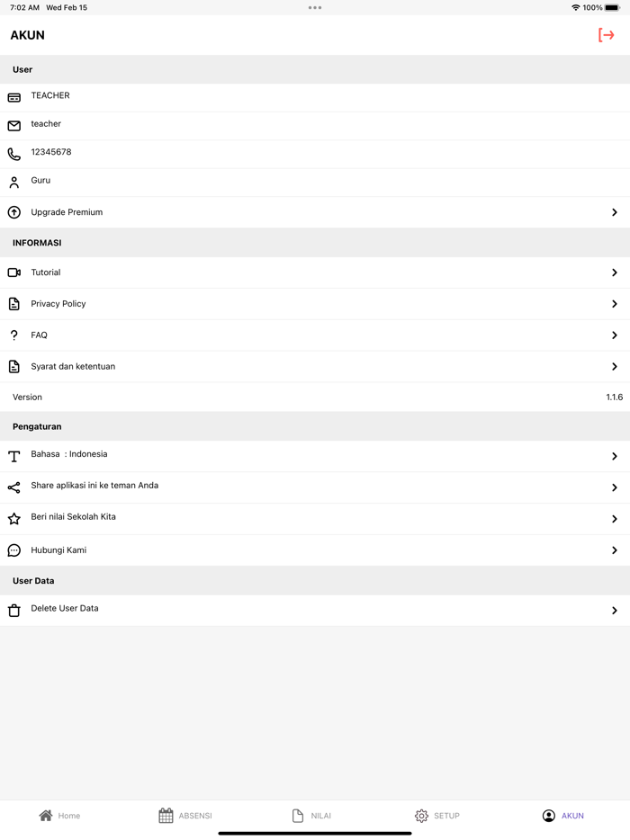Image resolution: width=630 pixels, height=840 pixels.
Task: Tap the logout icon in the top right
Action: coord(607,35)
